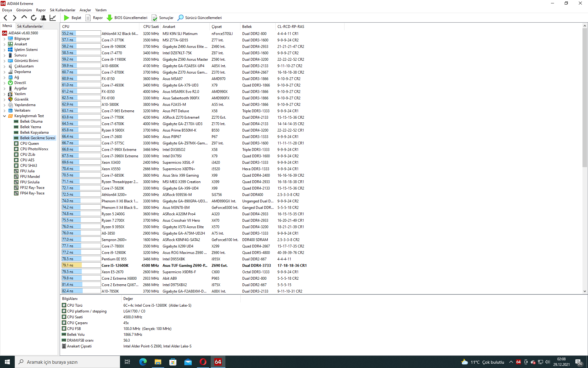Click the refresh toolbar icon
The height and width of the screenshot is (368, 588).
(x=34, y=18)
